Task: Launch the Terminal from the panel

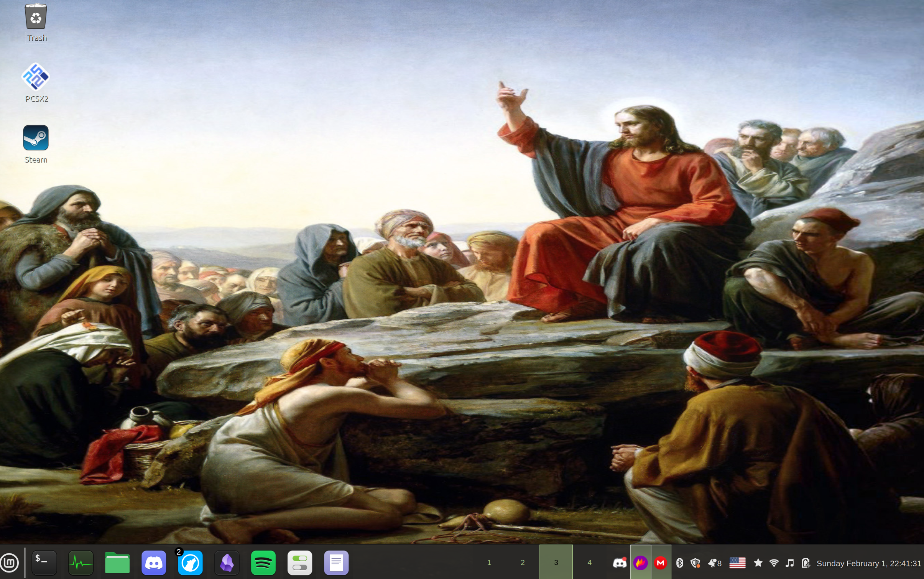Action: [x=44, y=563]
